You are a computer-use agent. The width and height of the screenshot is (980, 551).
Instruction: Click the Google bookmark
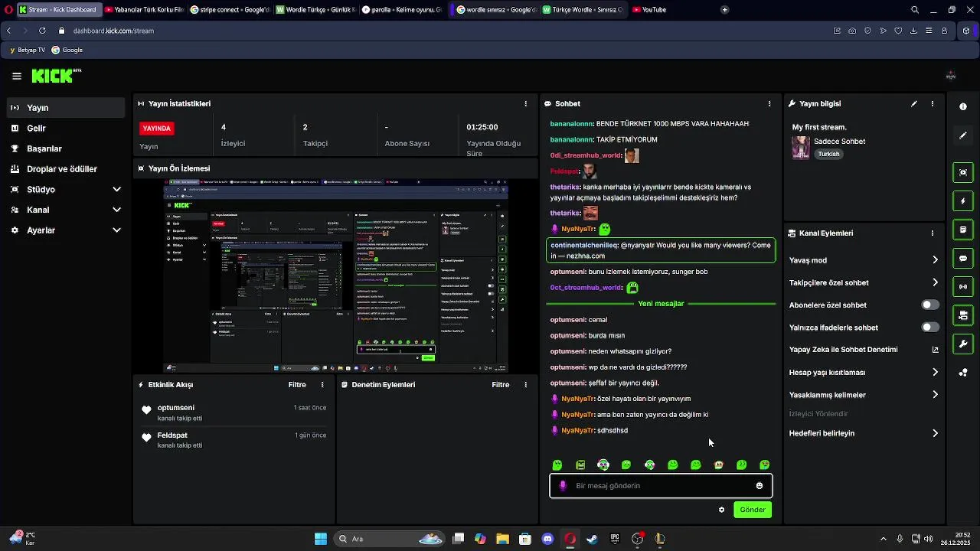tap(67, 50)
